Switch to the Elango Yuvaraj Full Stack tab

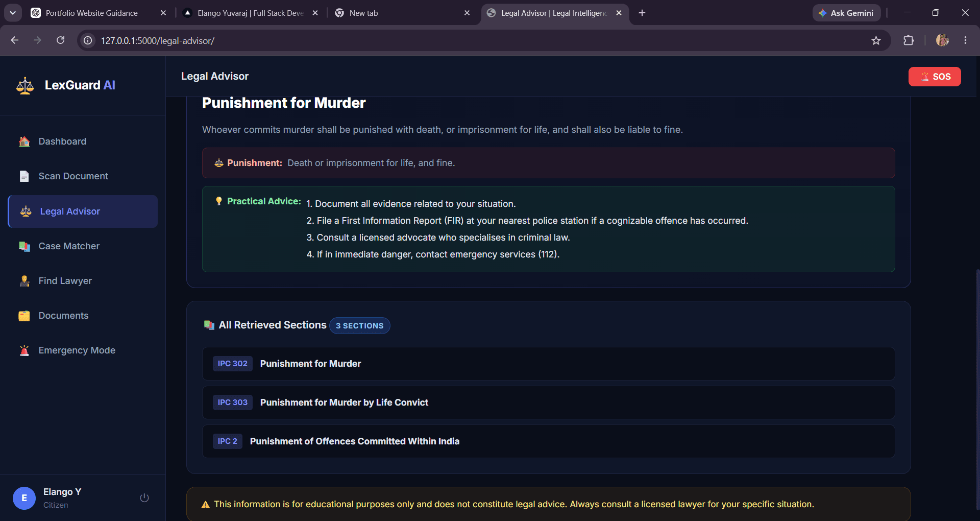[x=251, y=13]
